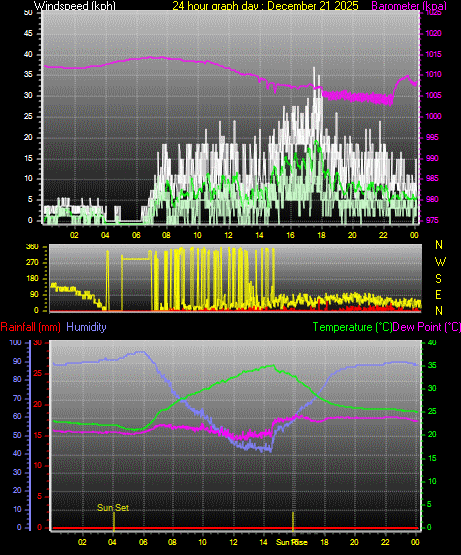Click the green "Temperature (°C)" legend label
Screen dimensions: 461x555
[x=352, y=327]
